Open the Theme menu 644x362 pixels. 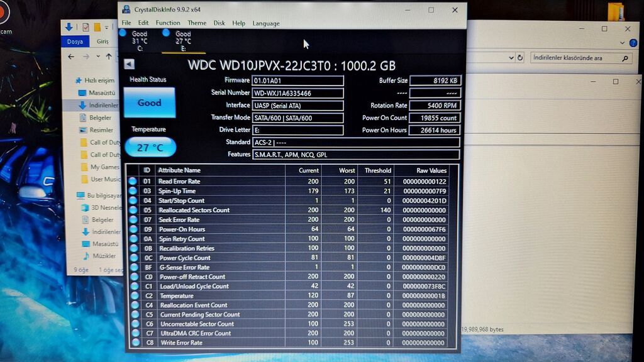pyautogui.click(x=197, y=23)
